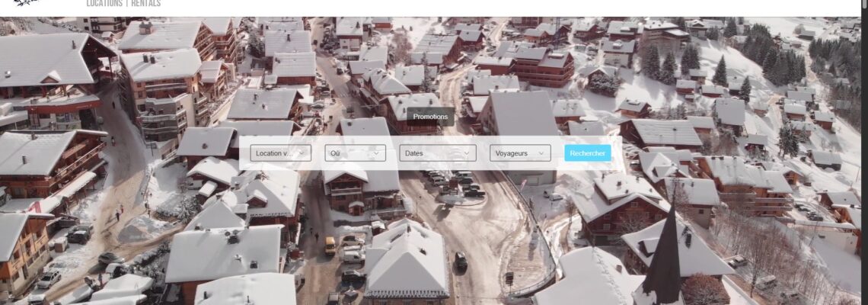Click the site logo in the header
868x305 pixels.
coord(27,3)
